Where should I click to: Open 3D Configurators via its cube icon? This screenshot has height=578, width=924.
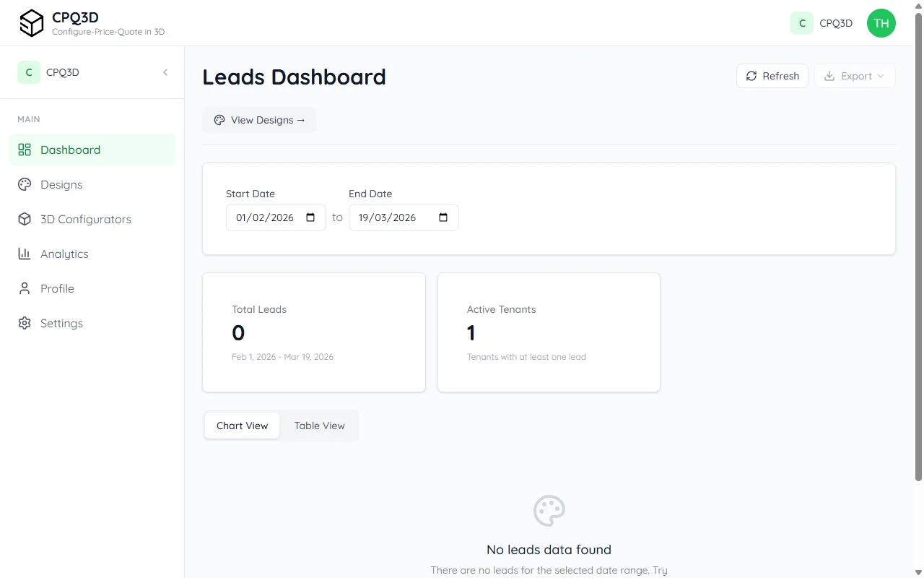pos(24,219)
